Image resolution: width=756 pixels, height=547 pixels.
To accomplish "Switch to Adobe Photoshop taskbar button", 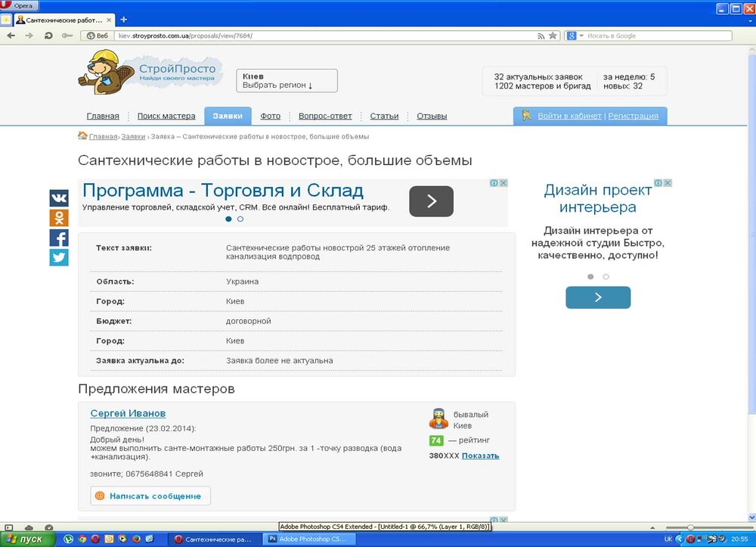I will (309, 539).
